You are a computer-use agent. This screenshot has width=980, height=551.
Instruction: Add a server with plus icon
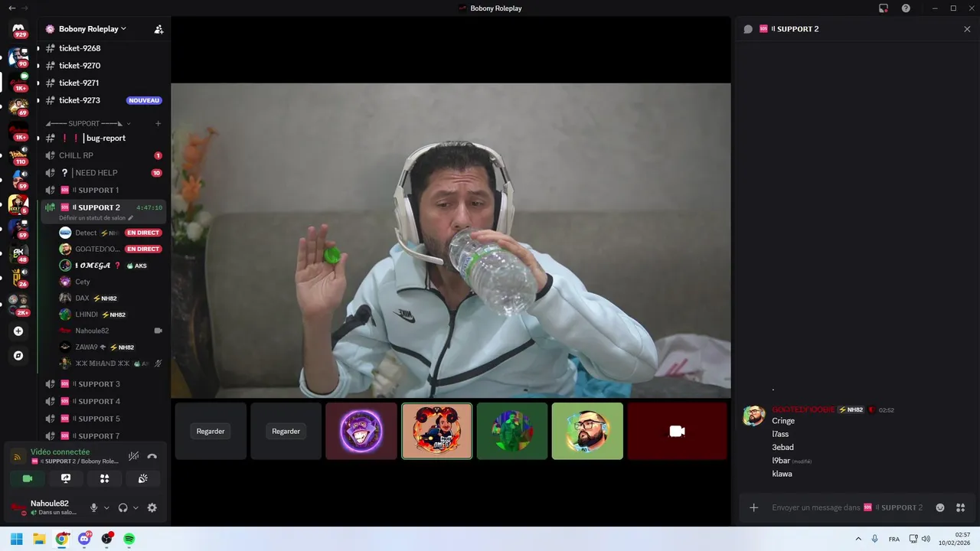pos(18,331)
